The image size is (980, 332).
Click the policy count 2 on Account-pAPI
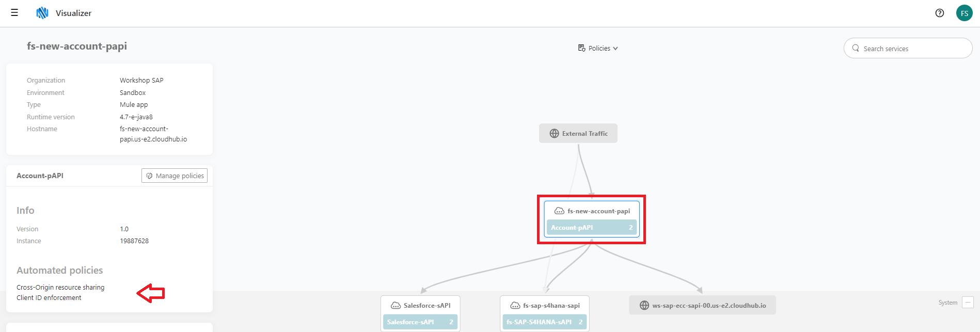[x=630, y=227]
